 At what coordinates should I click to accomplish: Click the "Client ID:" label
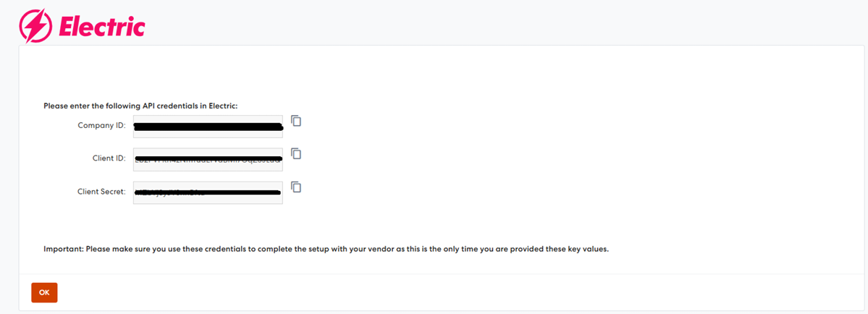[109, 158]
